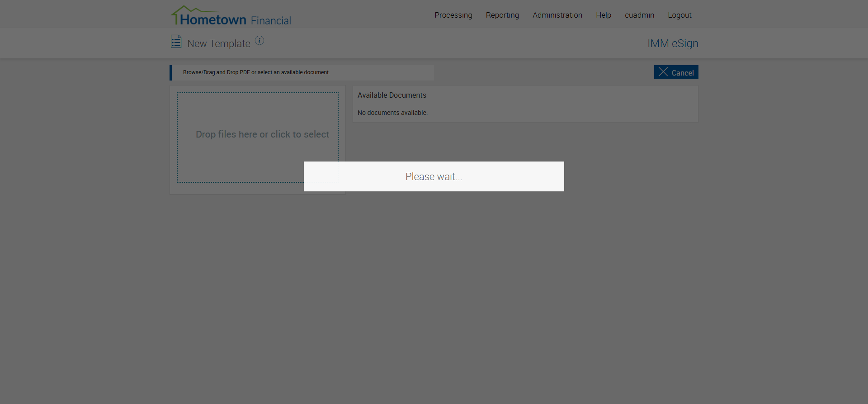Open the Help menu
This screenshot has width=868, height=404.
604,15
